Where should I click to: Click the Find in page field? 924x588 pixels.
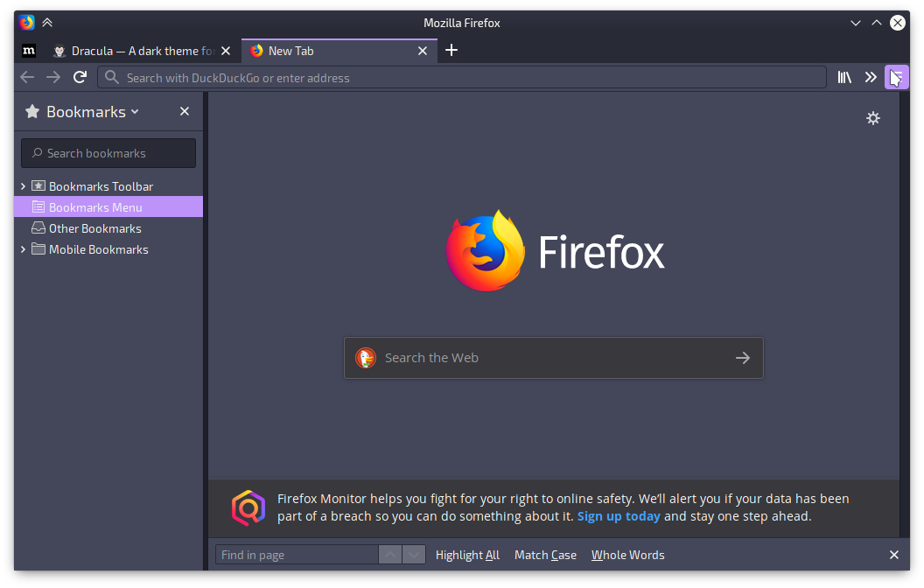tap(297, 555)
